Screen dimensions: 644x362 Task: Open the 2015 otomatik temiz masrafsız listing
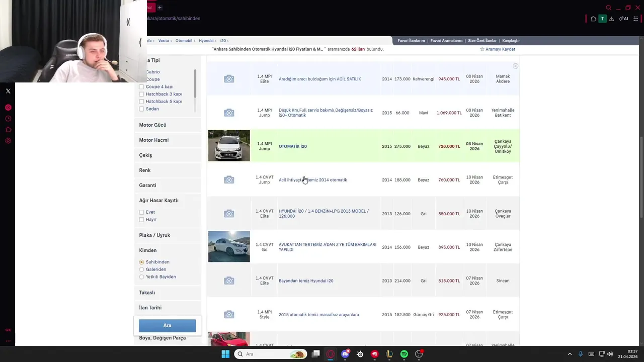319,315
